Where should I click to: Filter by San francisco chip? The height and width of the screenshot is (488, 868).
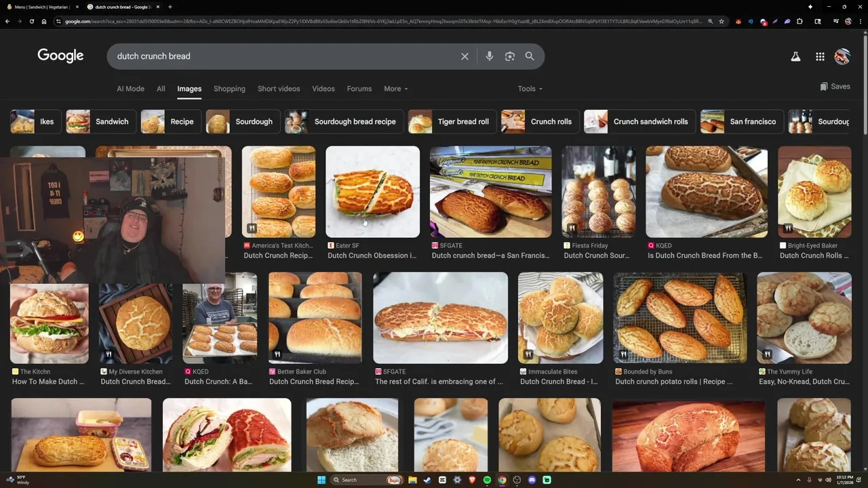(x=742, y=121)
